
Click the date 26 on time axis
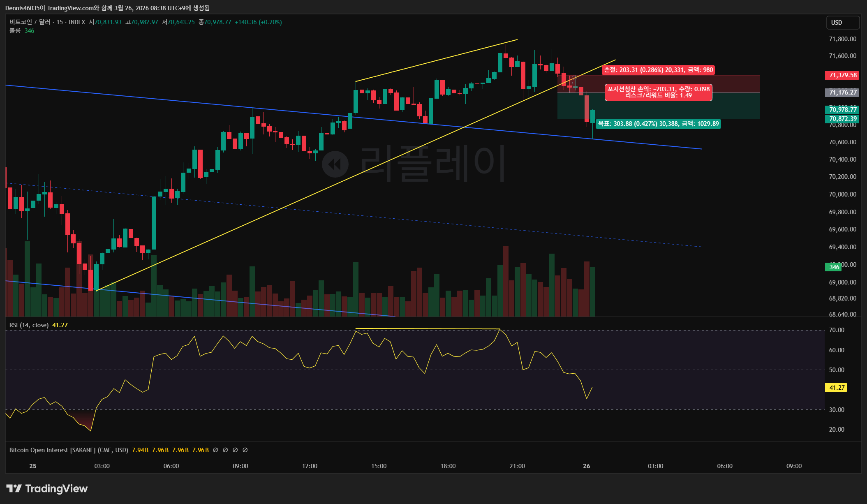point(587,466)
